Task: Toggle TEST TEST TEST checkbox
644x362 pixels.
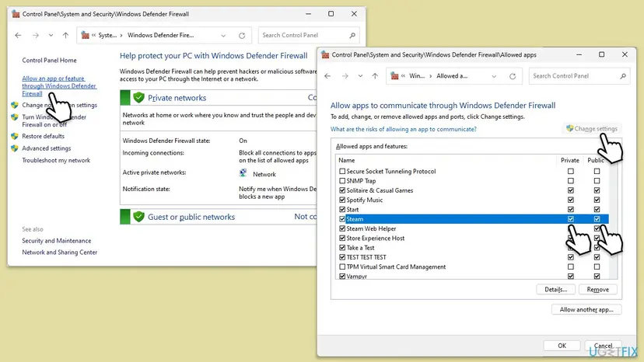Action: 342,257
